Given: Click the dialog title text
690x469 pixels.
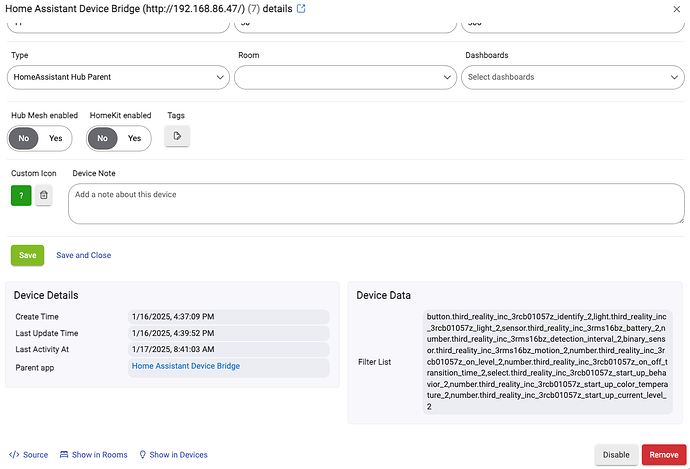Looking at the screenshot, I should click(x=149, y=8).
